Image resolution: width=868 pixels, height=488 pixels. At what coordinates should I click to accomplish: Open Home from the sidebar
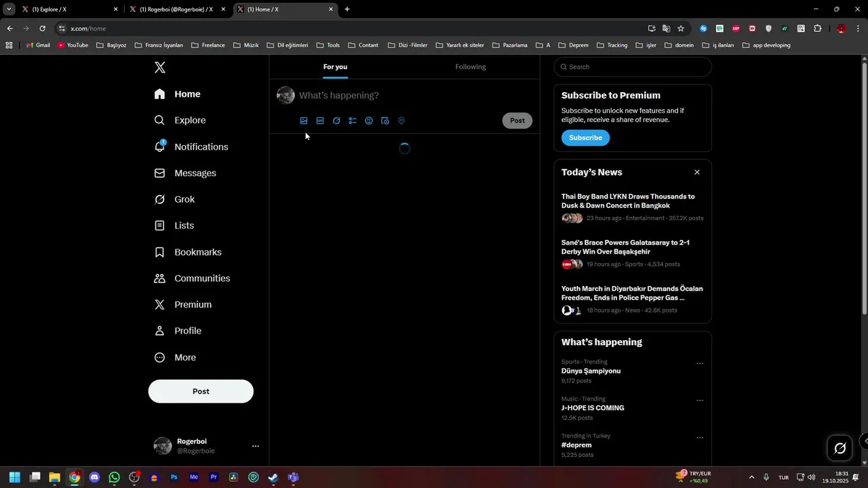pos(177,94)
